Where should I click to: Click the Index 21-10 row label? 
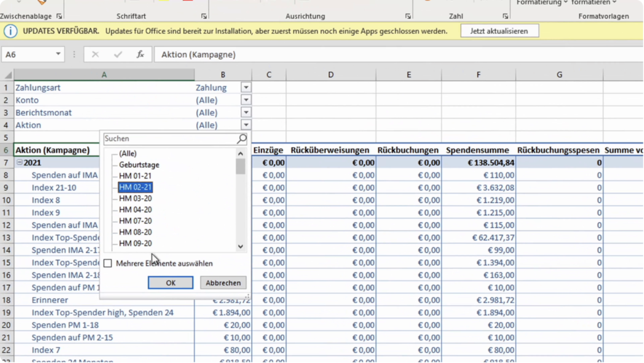point(54,187)
